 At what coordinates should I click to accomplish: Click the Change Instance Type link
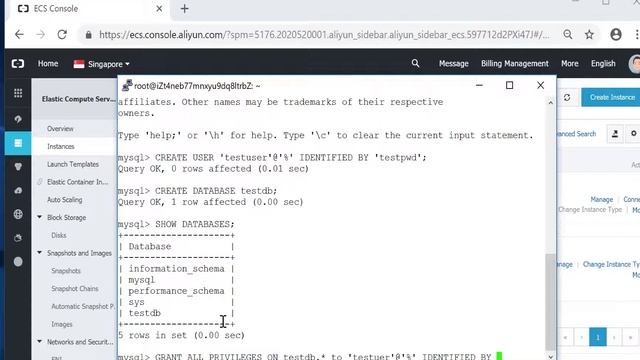[590, 210]
